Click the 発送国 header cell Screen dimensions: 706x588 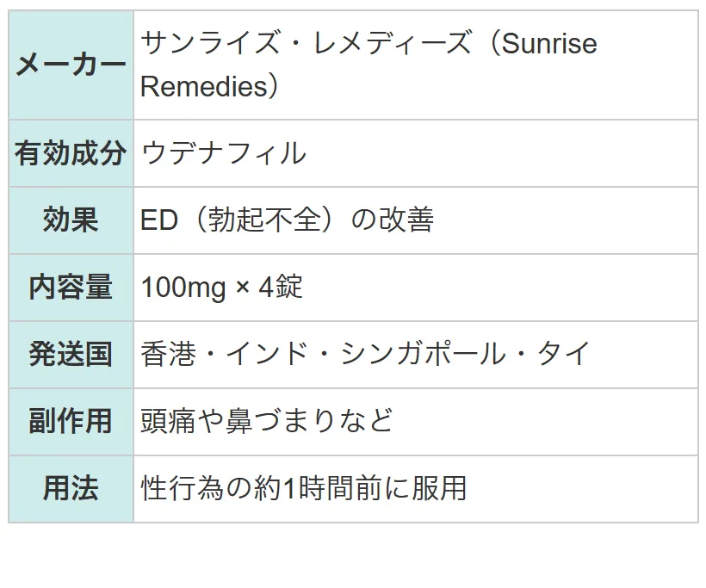[x=71, y=355]
